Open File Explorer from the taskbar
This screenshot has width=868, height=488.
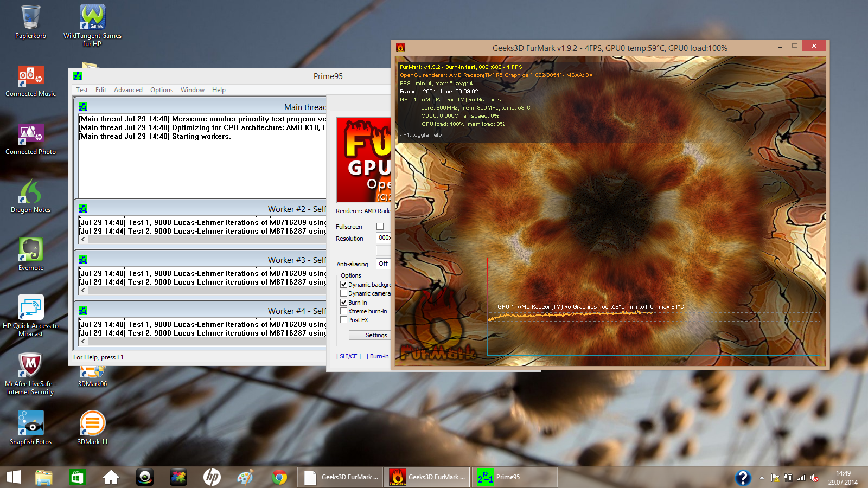click(x=44, y=477)
